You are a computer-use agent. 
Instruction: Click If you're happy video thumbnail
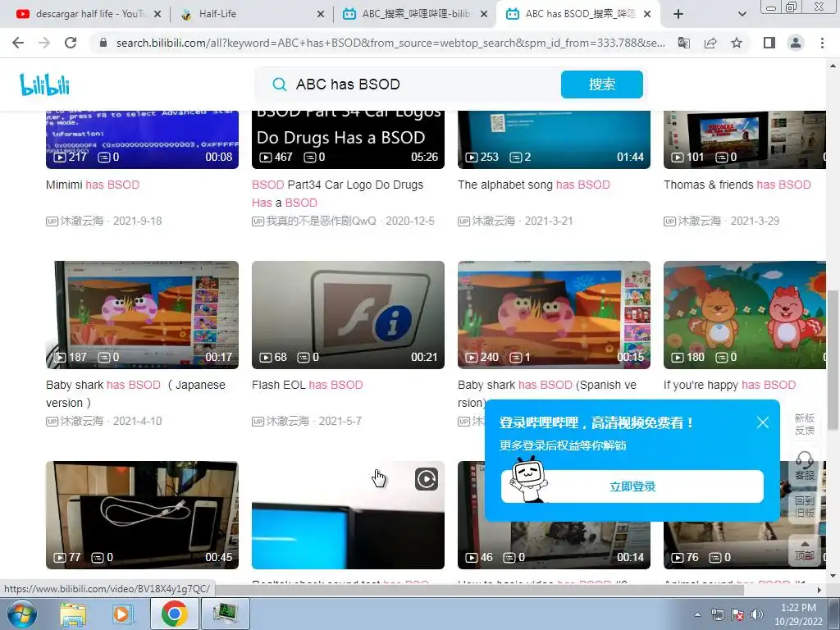click(745, 315)
